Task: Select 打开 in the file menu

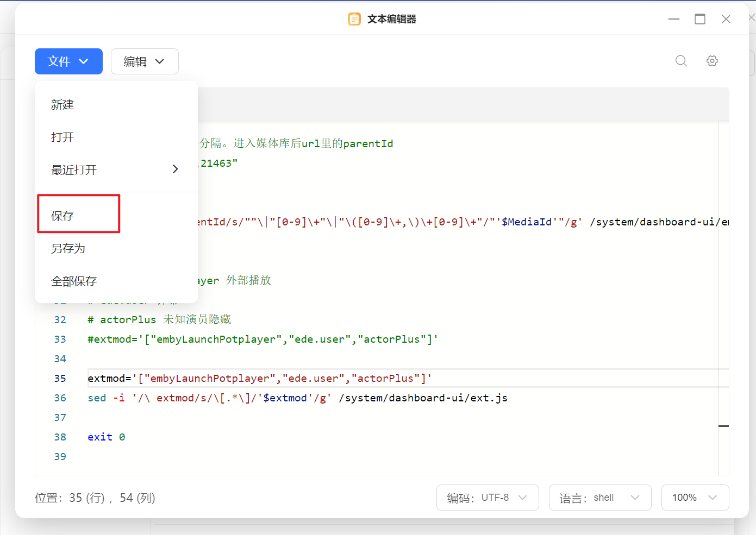Action: pos(63,137)
